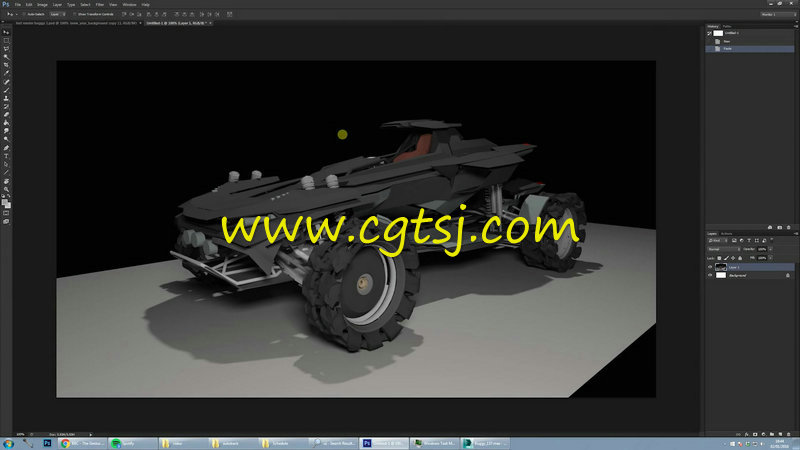
Task: Open the Opacity slider arrow
Action: point(770,249)
